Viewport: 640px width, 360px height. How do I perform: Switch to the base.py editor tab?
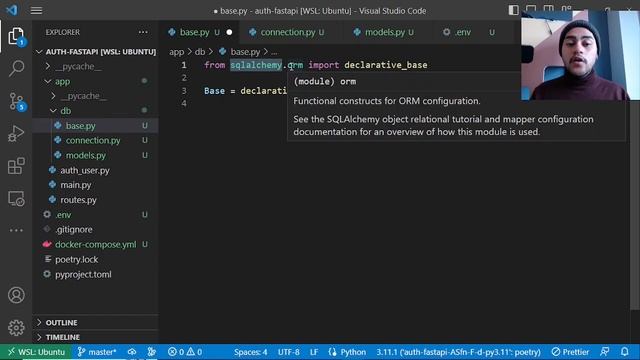click(x=199, y=32)
